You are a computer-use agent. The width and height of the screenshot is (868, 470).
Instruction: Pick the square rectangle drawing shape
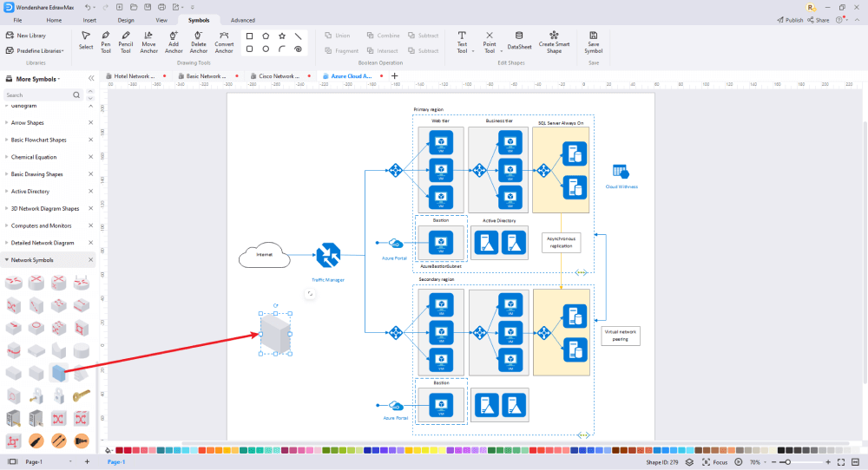250,36
